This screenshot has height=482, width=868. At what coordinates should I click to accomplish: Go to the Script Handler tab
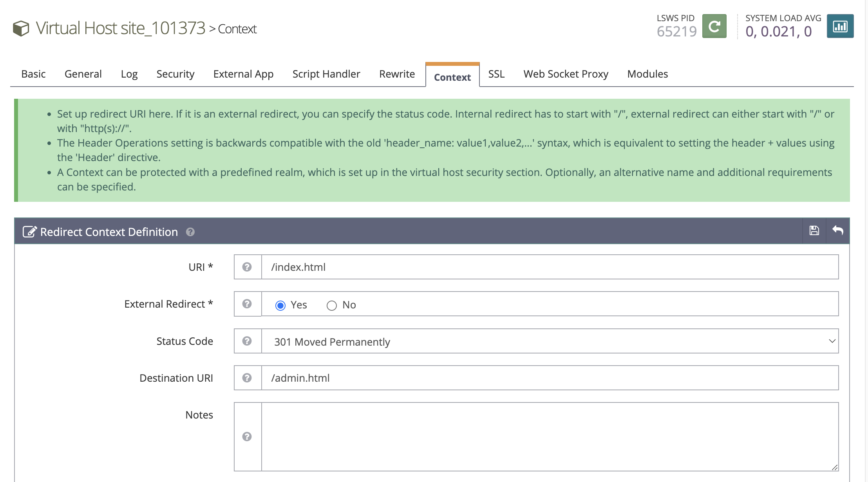pos(326,74)
